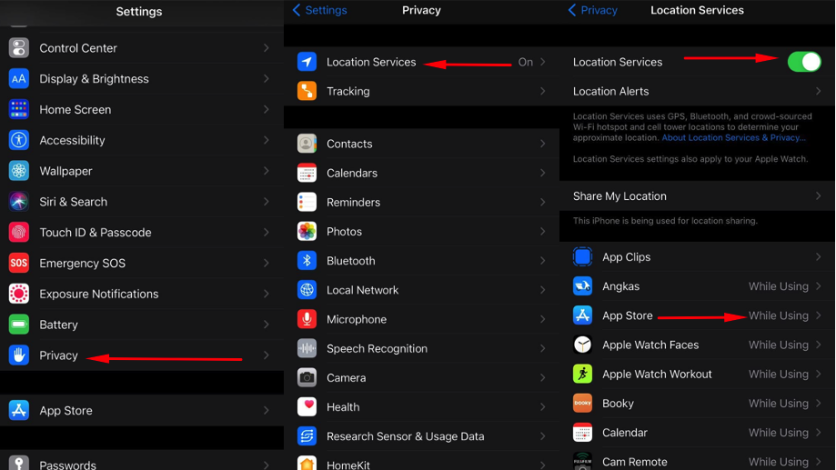Tap the Privacy hand icon

click(19, 355)
